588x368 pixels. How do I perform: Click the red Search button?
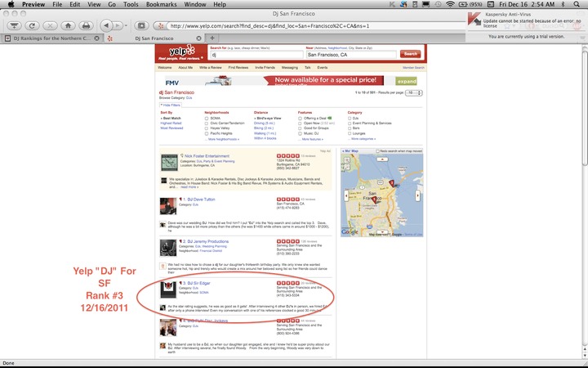click(x=410, y=54)
